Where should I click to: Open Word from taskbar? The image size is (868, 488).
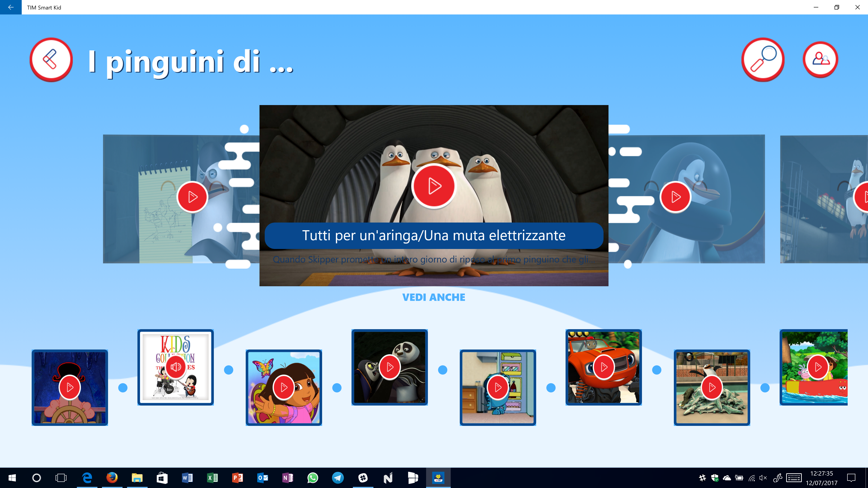tap(187, 478)
